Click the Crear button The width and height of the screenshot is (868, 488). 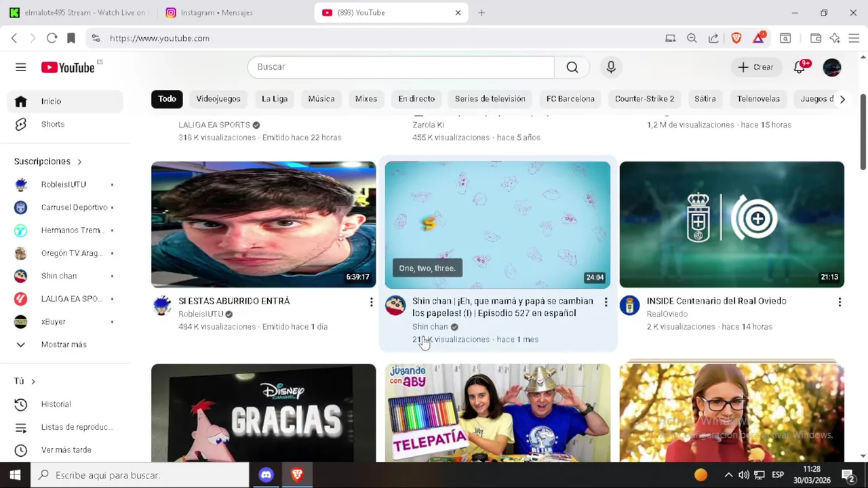[756, 67]
